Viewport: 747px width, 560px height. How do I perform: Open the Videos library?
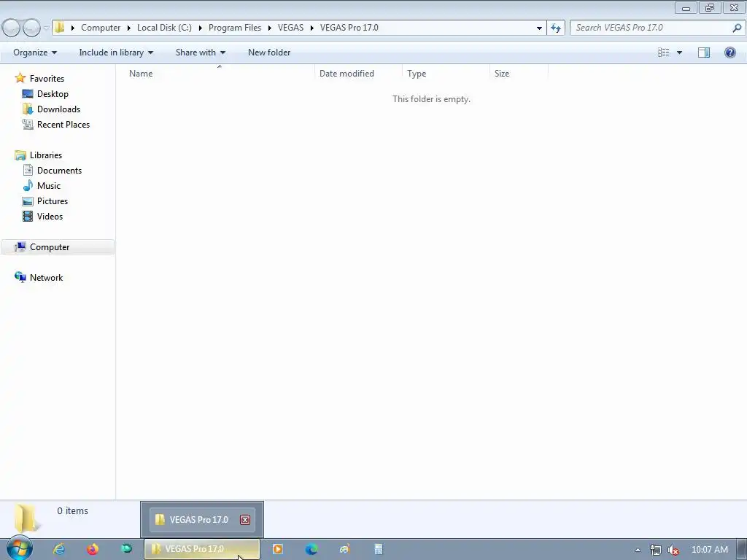[x=50, y=216]
